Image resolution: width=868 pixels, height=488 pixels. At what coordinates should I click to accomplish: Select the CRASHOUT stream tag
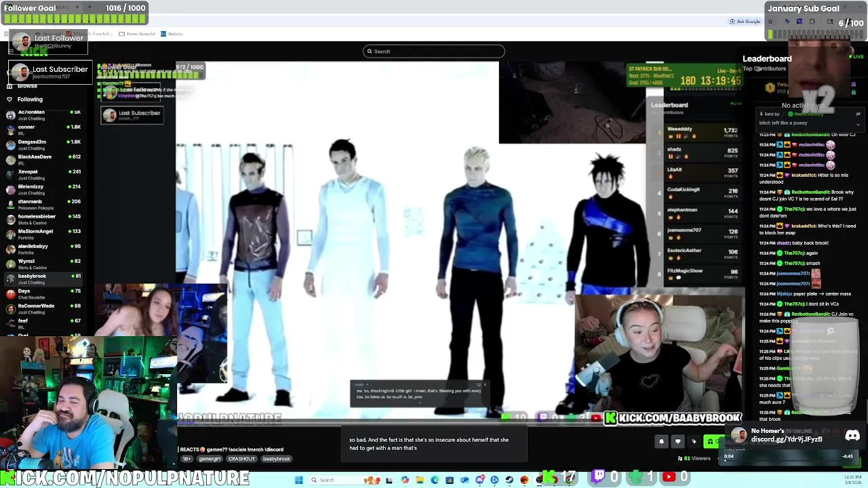pos(241,459)
